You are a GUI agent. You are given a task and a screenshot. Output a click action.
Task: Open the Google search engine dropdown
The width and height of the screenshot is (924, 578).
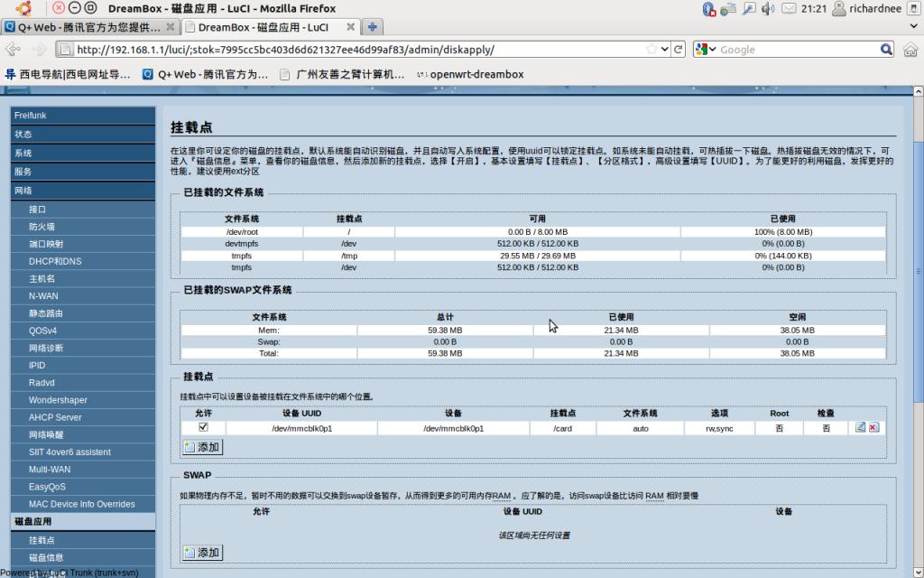click(706, 50)
